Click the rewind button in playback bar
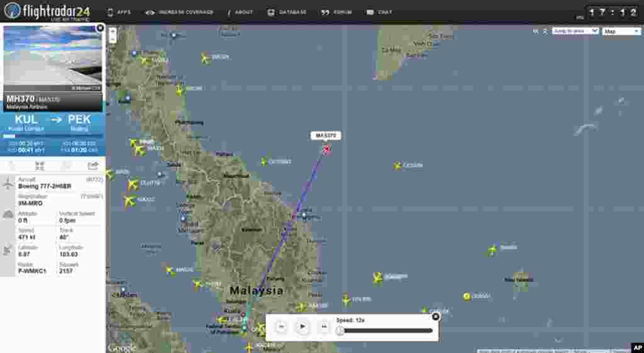This screenshot has height=353, width=644. (x=282, y=327)
